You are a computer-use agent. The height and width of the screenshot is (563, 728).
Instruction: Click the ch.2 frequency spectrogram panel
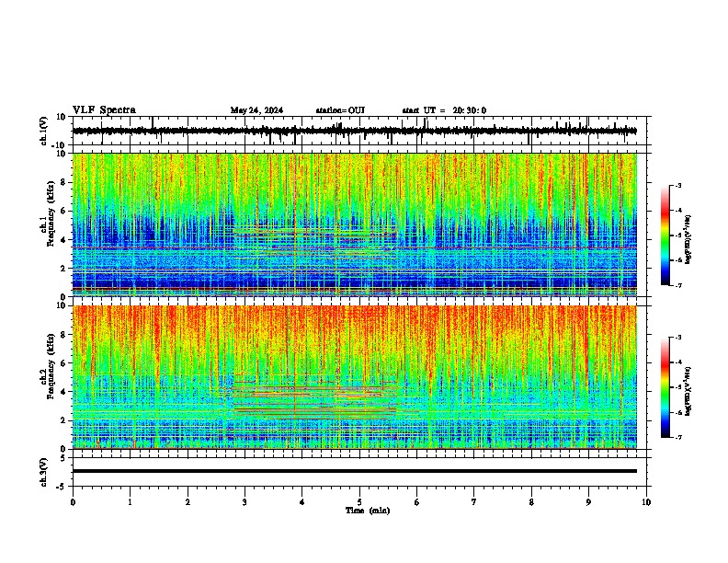click(354, 377)
